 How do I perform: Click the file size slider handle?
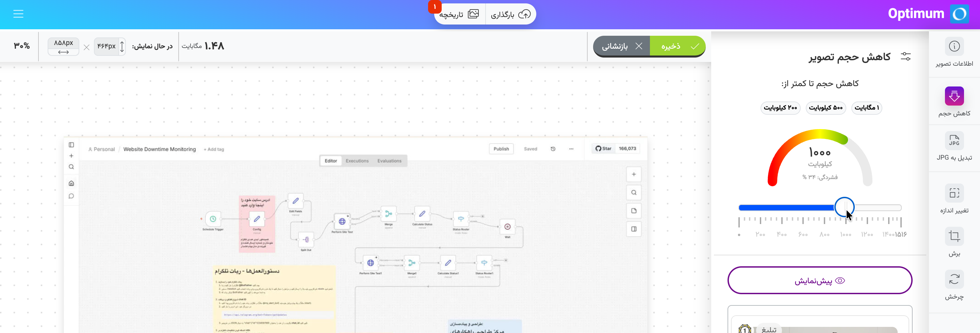pyautogui.click(x=844, y=207)
